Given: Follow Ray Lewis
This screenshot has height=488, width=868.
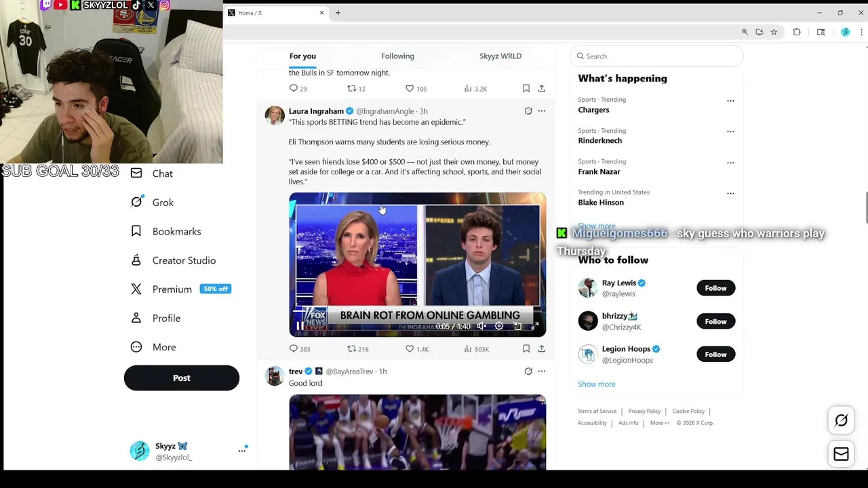Looking at the screenshot, I should point(715,288).
